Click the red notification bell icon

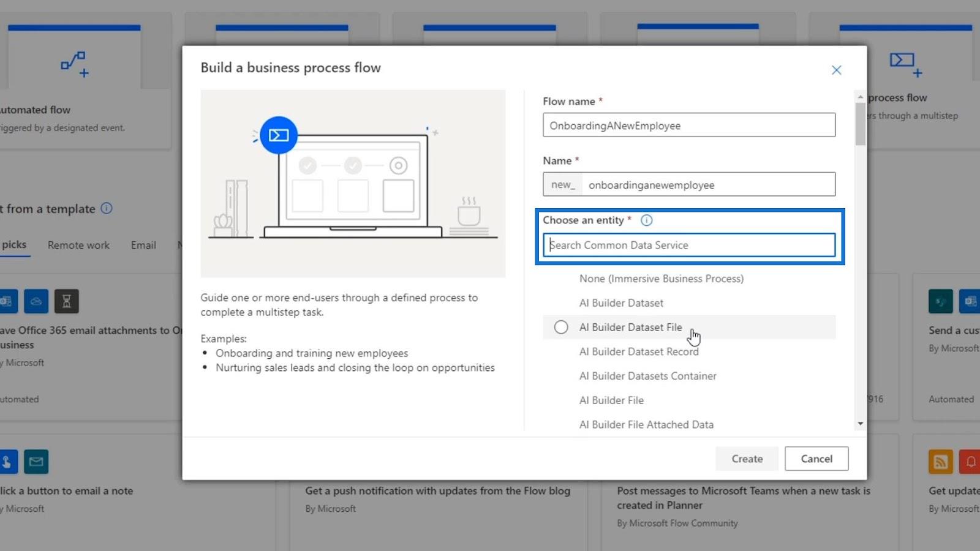pos(970,462)
